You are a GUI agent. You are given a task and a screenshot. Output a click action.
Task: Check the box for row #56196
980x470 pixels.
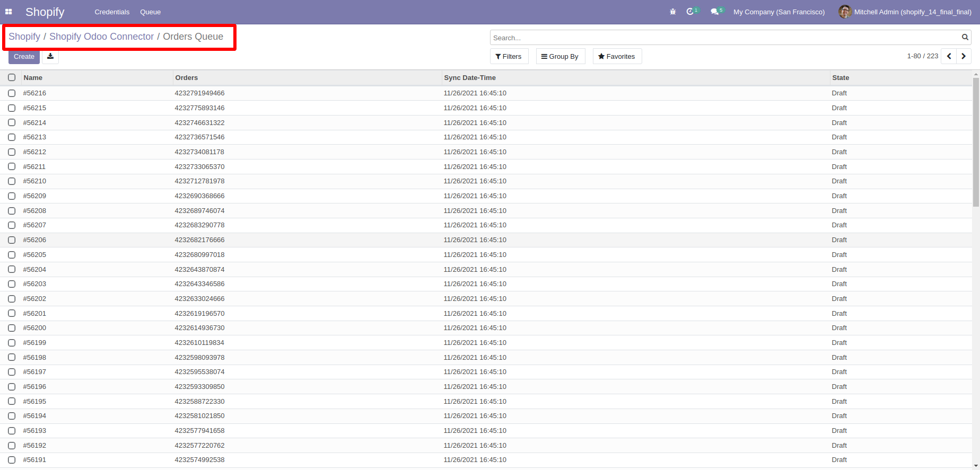pos(12,387)
